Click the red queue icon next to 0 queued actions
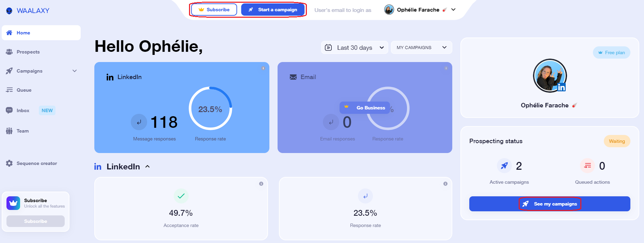The image size is (644, 243). (587, 166)
